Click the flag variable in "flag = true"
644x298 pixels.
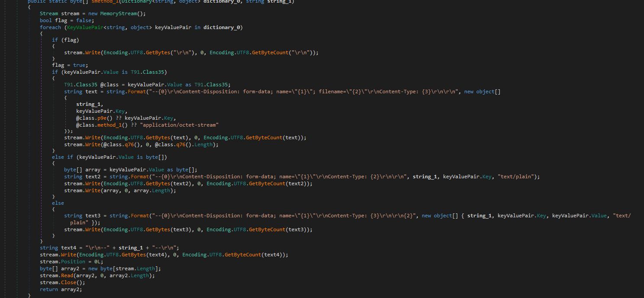click(59, 65)
